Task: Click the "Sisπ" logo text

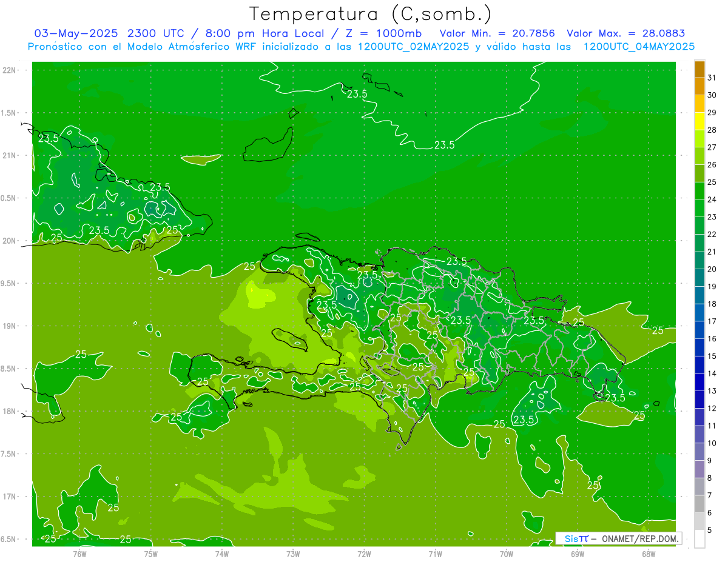Action: coord(576,538)
